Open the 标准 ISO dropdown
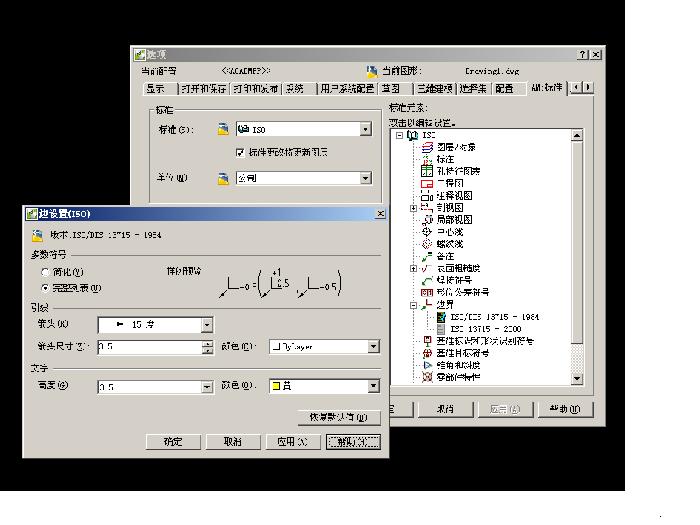The height and width of the screenshot is (525, 700). pos(366,129)
